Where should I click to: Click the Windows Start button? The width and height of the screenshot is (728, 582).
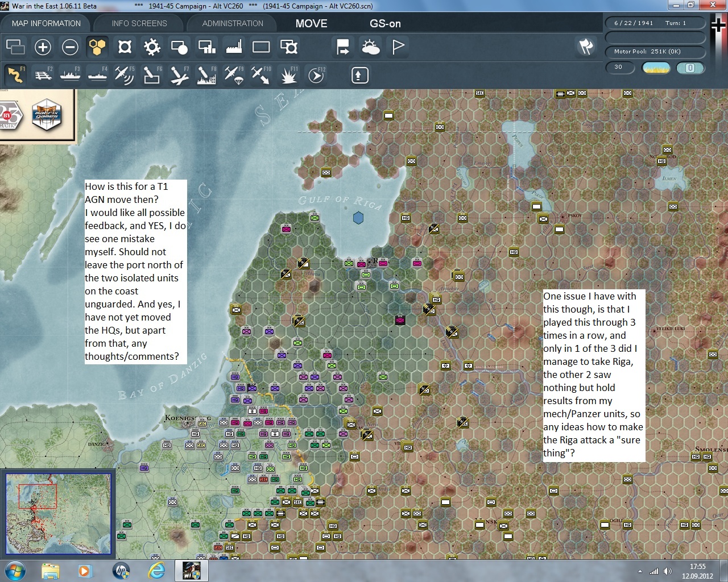pyautogui.click(x=15, y=571)
